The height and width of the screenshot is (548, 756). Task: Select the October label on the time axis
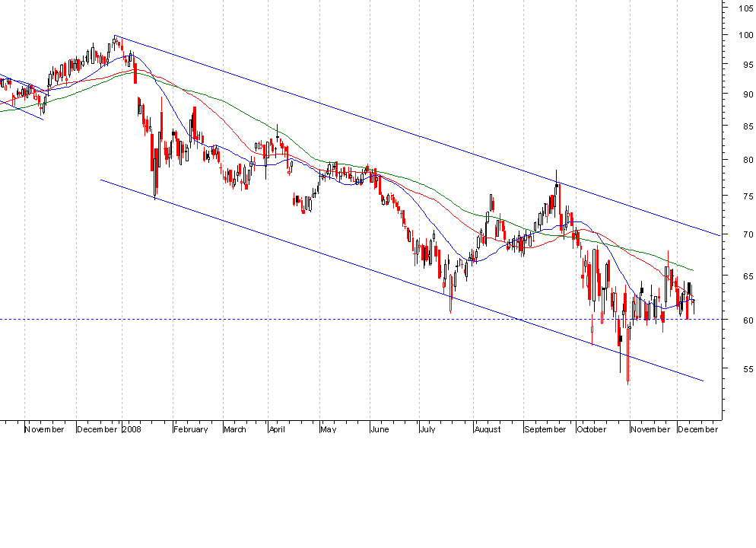592,429
